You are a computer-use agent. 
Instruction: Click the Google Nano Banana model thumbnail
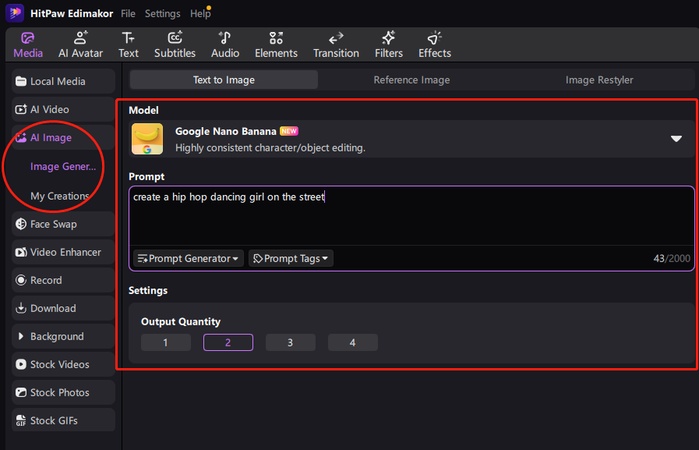[147, 139]
